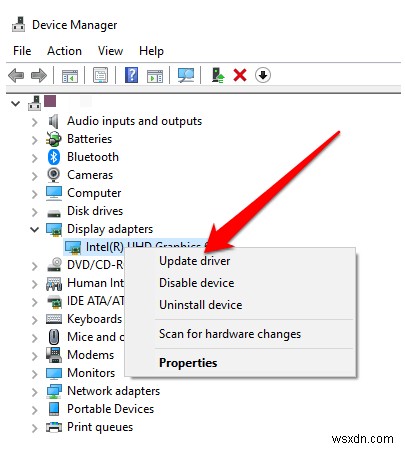The height and width of the screenshot is (449, 405).
Task: Click the Intel(R) UHD Graphics device icon
Action: pos(73,247)
